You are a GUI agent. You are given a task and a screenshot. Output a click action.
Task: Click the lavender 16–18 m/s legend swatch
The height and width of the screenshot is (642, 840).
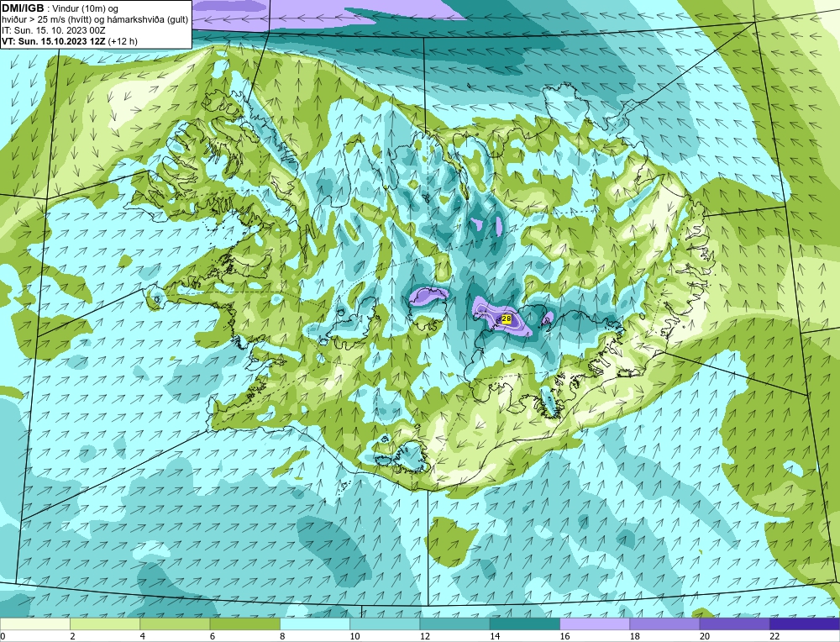tap(595, 624)
